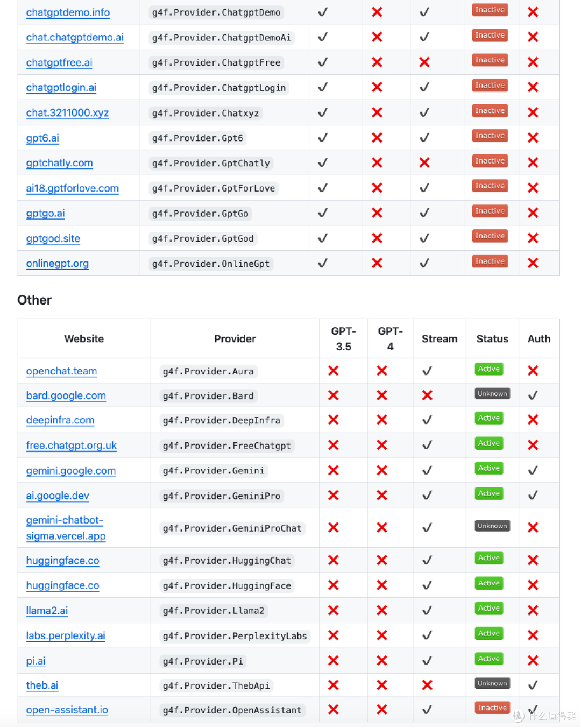Click the Inactive badge for OpenAssistant
The image size is (581, 728).
(x=492, y=708)
